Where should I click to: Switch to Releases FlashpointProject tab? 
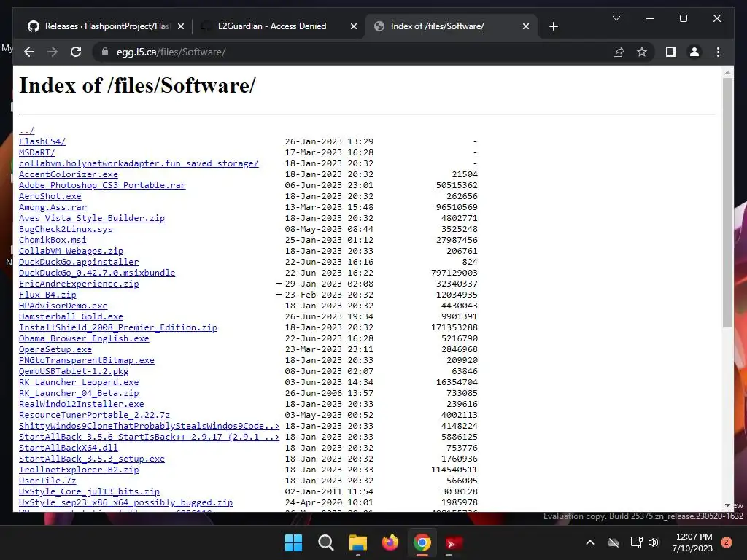pyautogui.click(x=107, y=26)
